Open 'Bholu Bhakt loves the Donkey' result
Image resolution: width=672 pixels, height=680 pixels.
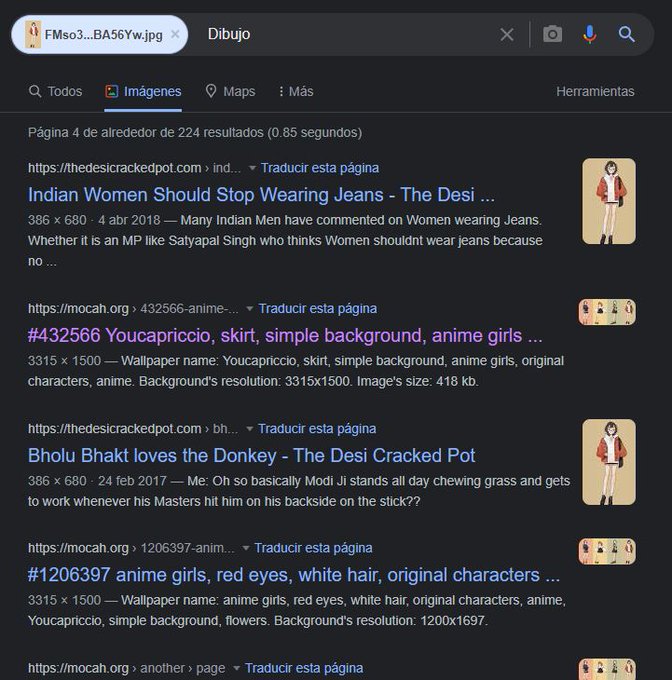(251, 455)
